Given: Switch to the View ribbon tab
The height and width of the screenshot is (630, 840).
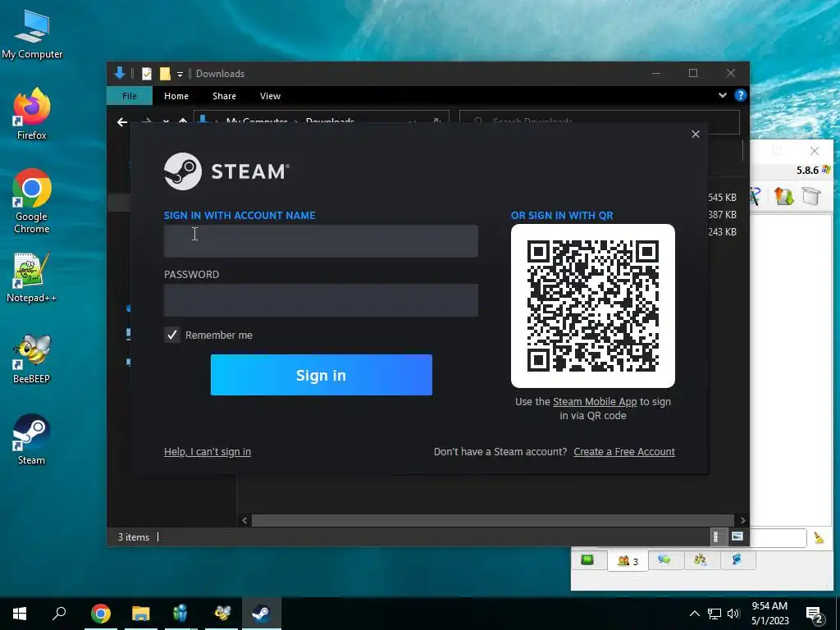Looking at the screenshot, I should (x=270, y=96).
